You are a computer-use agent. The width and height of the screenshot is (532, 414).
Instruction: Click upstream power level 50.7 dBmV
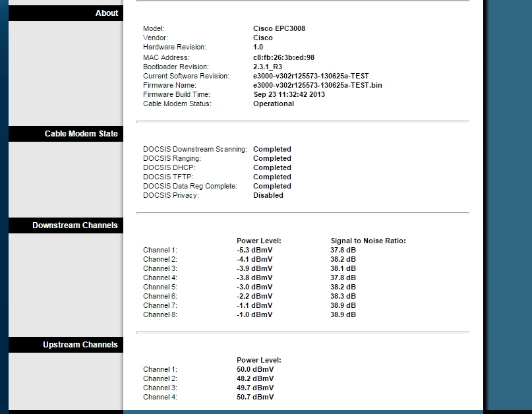pyautogui.click(x=255, y=397)
